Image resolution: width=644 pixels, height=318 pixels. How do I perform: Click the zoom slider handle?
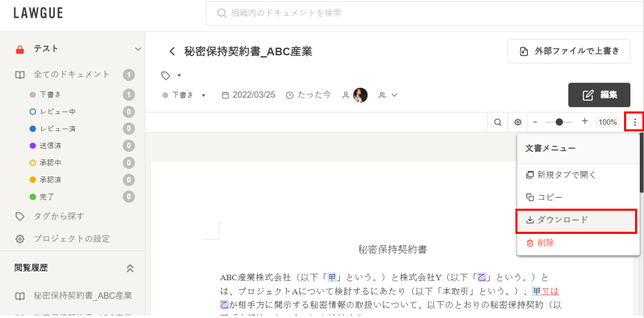coord(559,122)
